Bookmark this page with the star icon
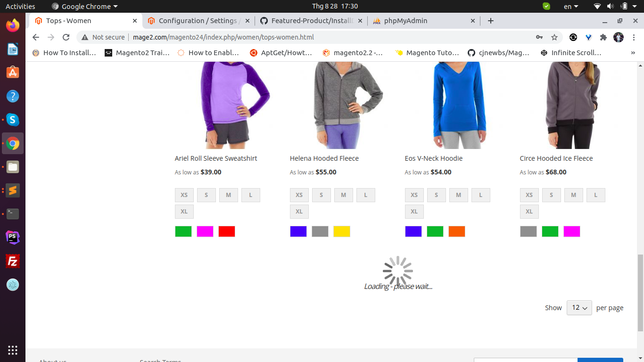The image size is (644, 362). point(554,37)
